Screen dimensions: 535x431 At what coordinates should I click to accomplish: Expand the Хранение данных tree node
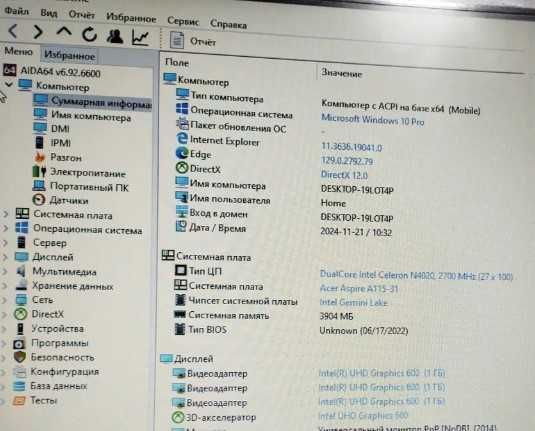pos(4,286)
